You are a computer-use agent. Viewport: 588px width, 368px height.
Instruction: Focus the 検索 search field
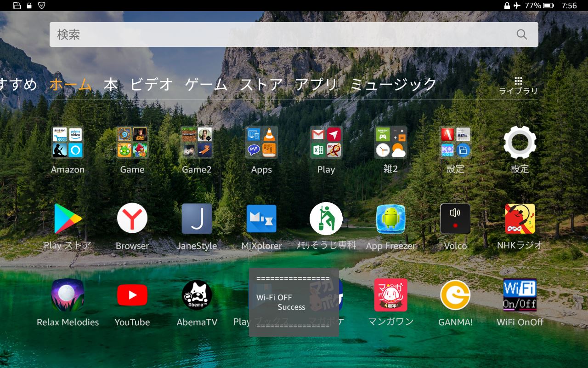pos(294,34)
